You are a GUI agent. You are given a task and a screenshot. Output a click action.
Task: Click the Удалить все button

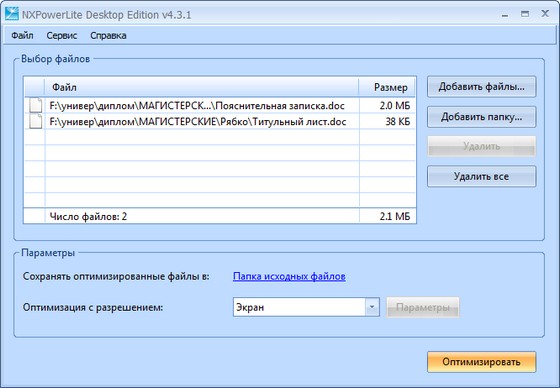coord(481,176)
